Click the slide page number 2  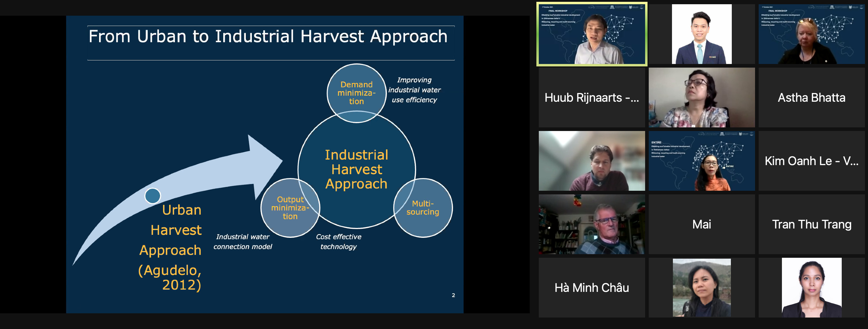pos(453,295)
